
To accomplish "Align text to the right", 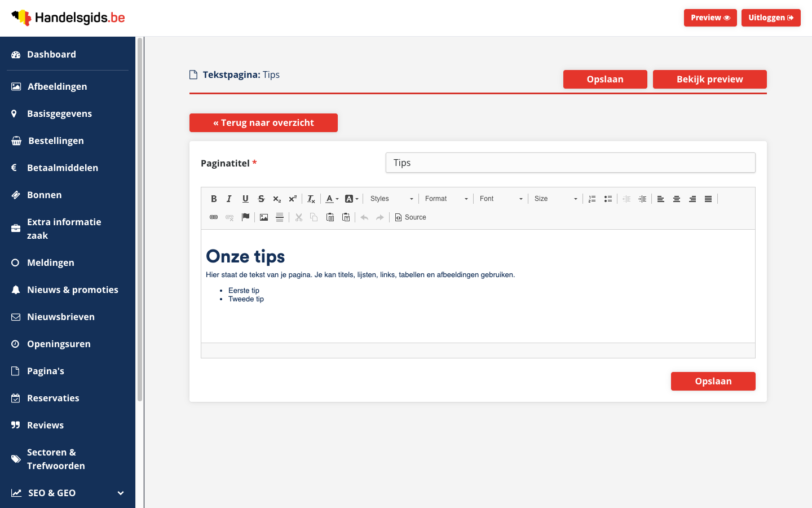I will (x=692, y=199).
